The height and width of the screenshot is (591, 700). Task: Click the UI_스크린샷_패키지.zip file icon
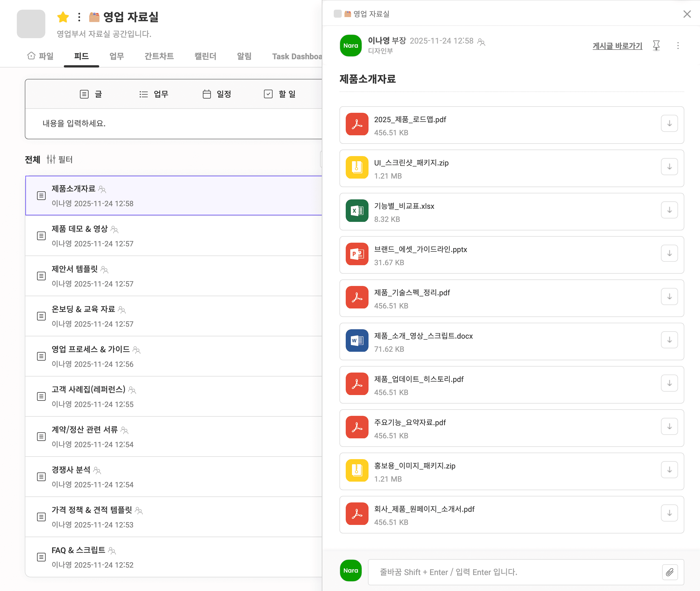357,167
